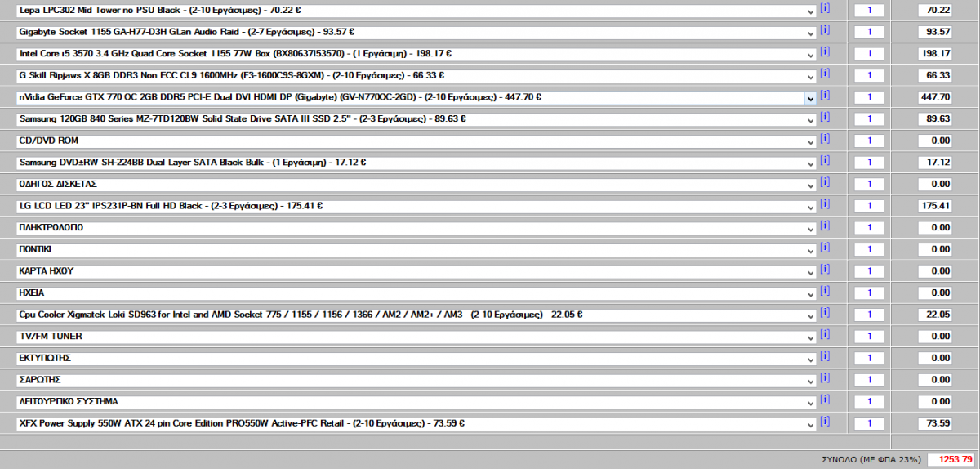This screenshot has height=469, width=980.
Task: Click the 73.59 power supply price
Action: (934, 424)
